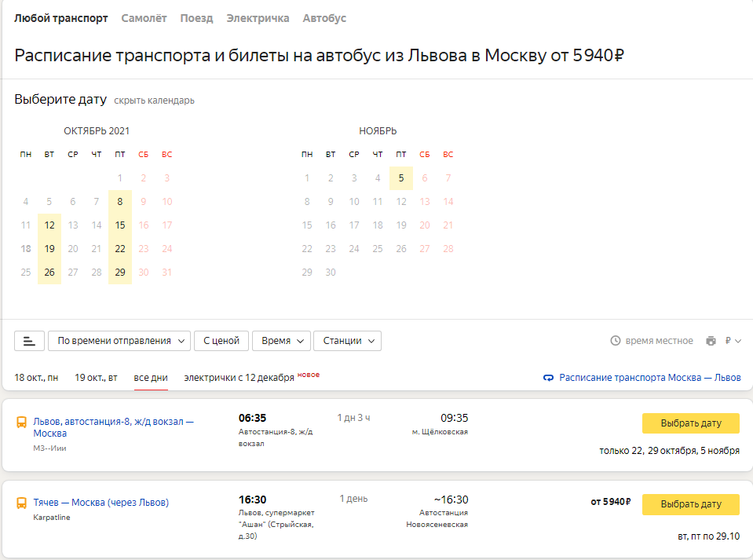Toggle the 'С ценой' filter button
753x560 pixels.
click(221, 341)
